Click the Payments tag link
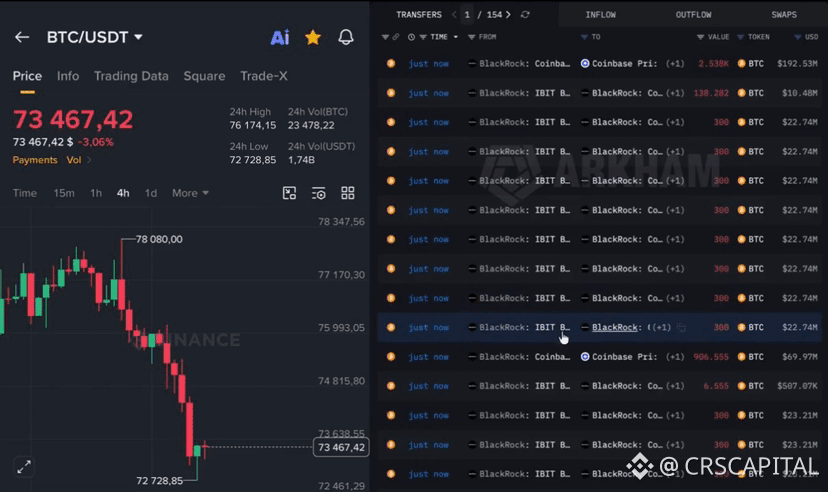Viewport: 828px width, 492px height. tap(35, 160)
